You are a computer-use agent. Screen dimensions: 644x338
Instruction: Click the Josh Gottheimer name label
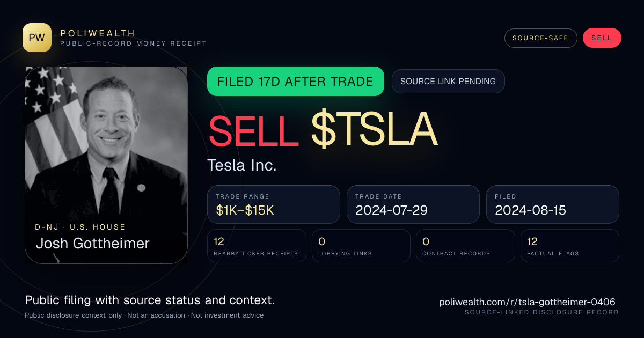92,244
